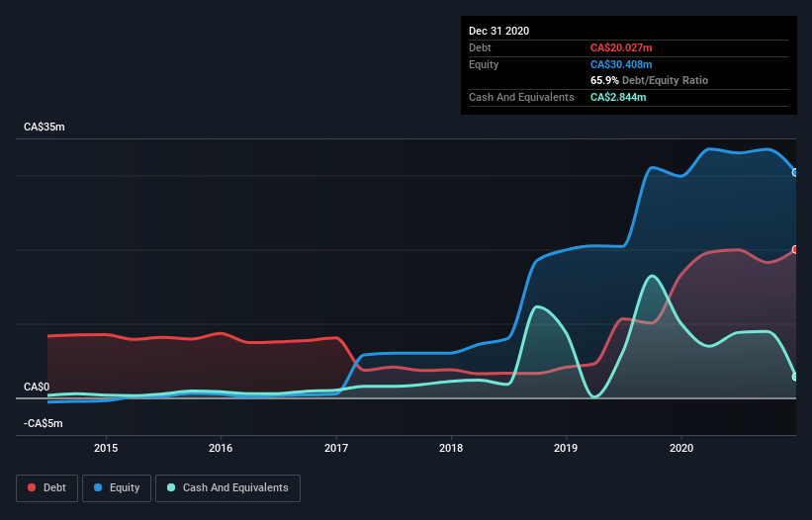The width and height of the screenshot is (812, 520).
Task: Click the CA$2.844m cash value
Action: click(x=618, y=97)
